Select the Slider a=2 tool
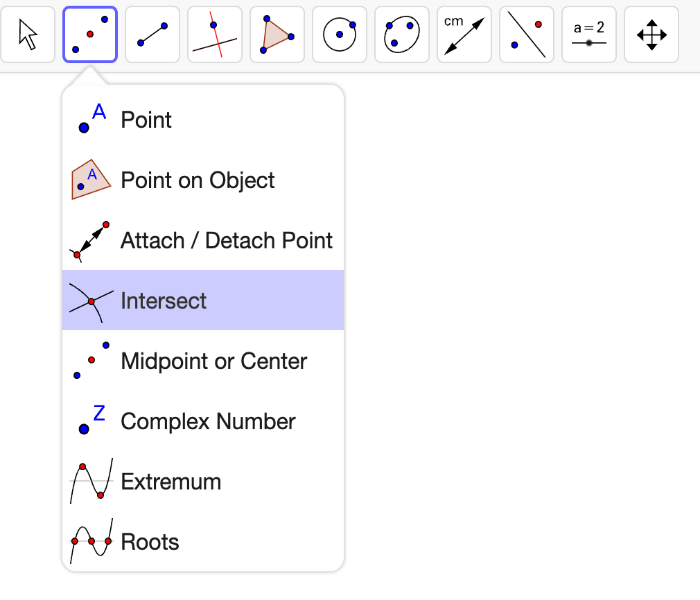Viewport: 700px width, 600px height. [589, 34]
